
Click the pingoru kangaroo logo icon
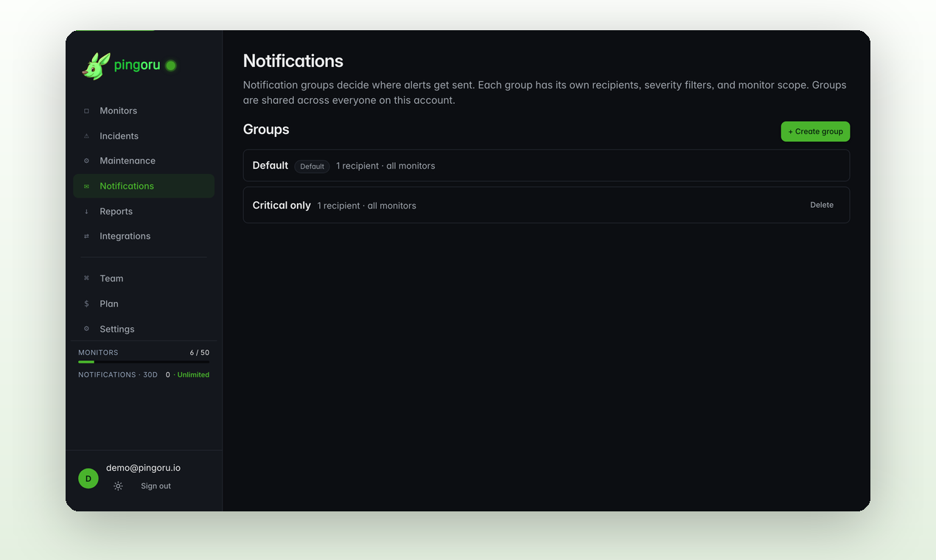96,66
